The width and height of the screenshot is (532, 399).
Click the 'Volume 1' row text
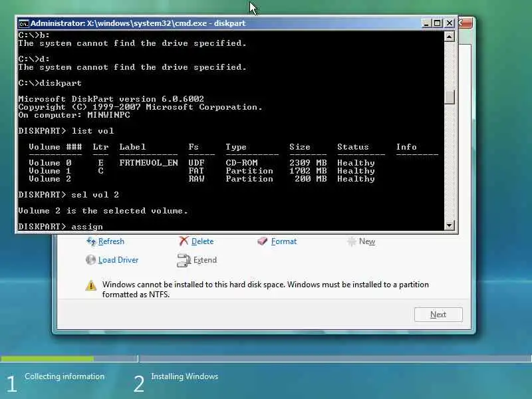[50, 171]
